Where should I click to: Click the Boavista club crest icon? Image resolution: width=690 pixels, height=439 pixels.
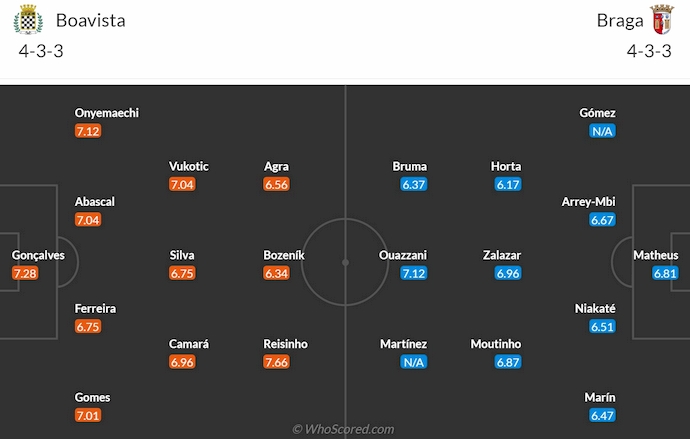tap(28, 21)
